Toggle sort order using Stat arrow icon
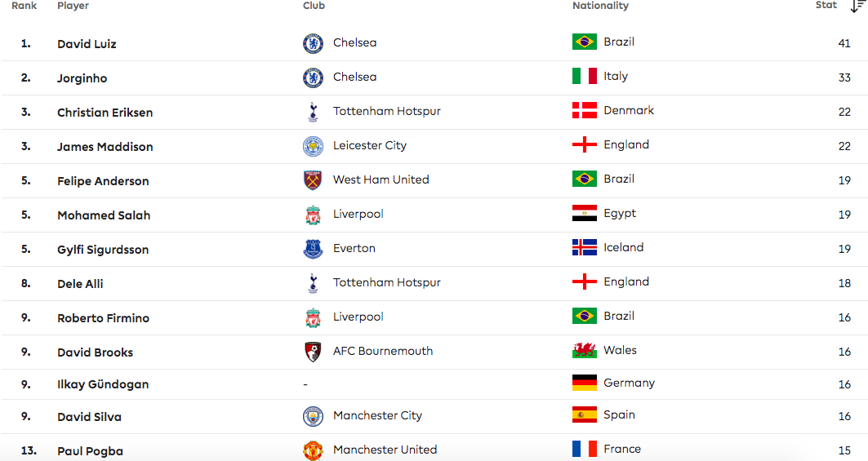This screenshot has width=868, height=461. point(857,6)
